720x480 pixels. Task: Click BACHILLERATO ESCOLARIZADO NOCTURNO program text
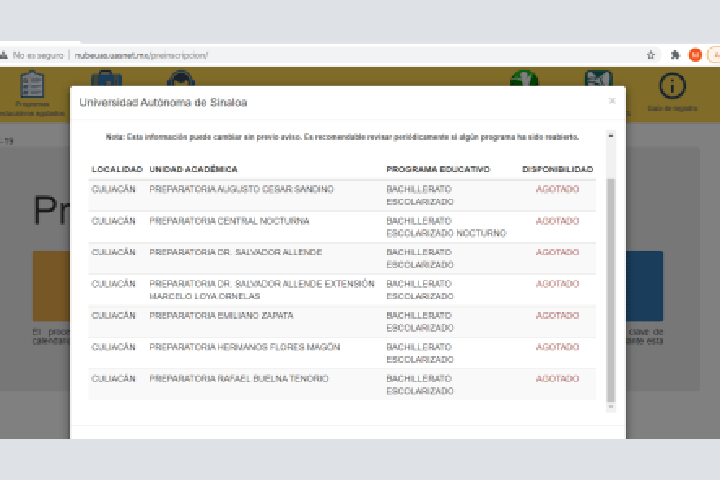446,227
